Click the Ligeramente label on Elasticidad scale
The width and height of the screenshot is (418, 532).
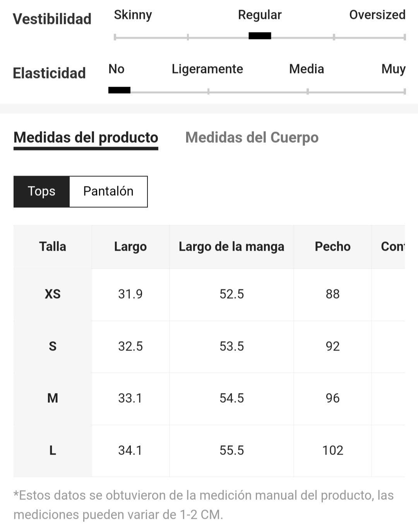point(207,69)
